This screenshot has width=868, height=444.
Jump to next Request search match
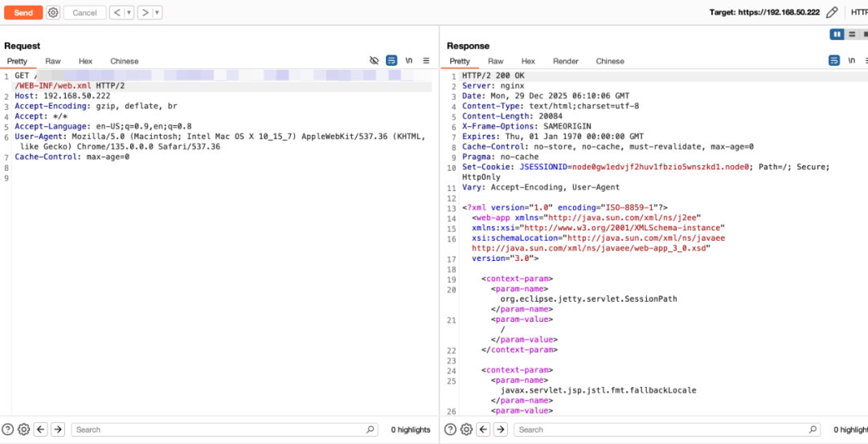coord(58,429)
